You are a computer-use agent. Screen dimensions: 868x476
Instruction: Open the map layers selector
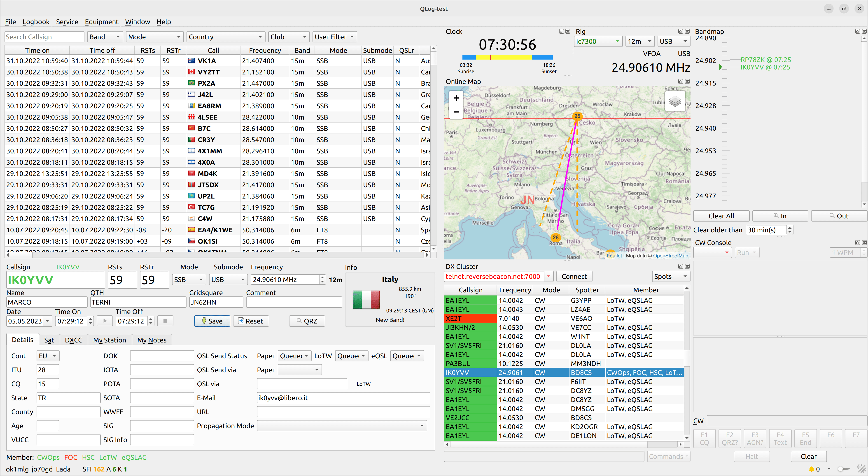point(675,101)
